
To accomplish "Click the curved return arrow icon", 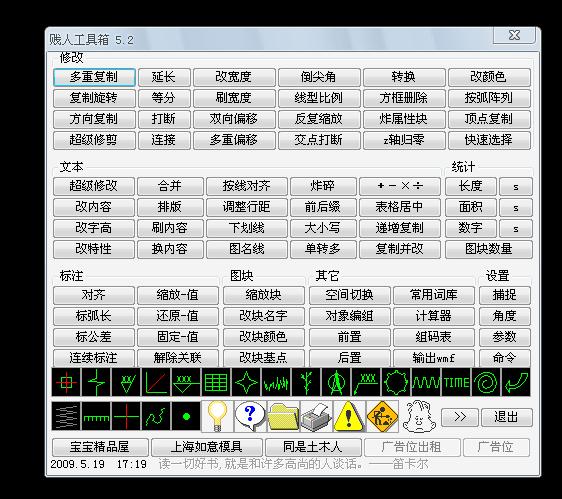I will click(516, 382).
